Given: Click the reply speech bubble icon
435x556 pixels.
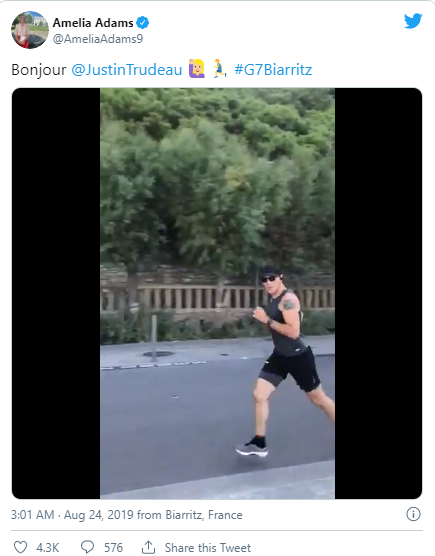Looking at the screenshot, I should (88, 547).
